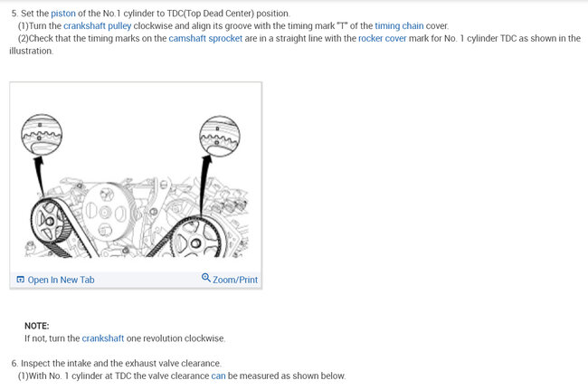Click the 'crankshaft' link in the NOTE

click(103, 338)
